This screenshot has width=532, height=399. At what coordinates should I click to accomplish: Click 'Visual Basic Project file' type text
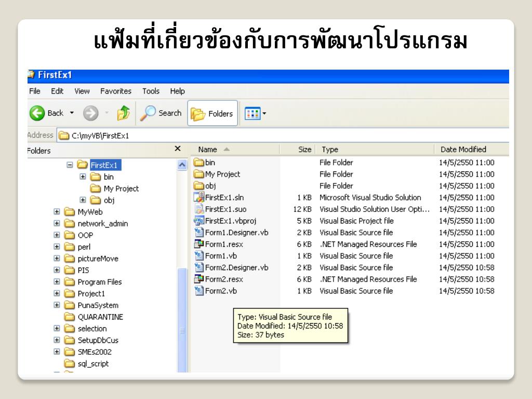pos(356,221)
